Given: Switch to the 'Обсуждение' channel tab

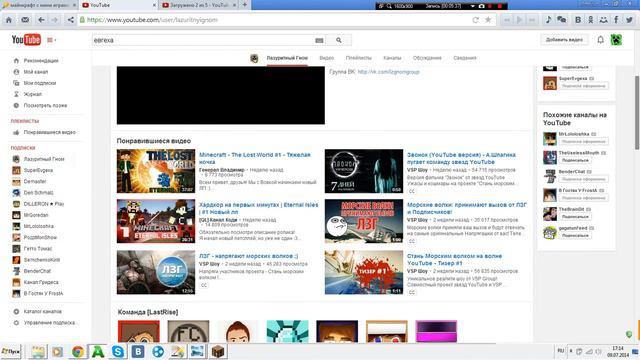Looking at the screenshot, I should click(x=427, y=58).
